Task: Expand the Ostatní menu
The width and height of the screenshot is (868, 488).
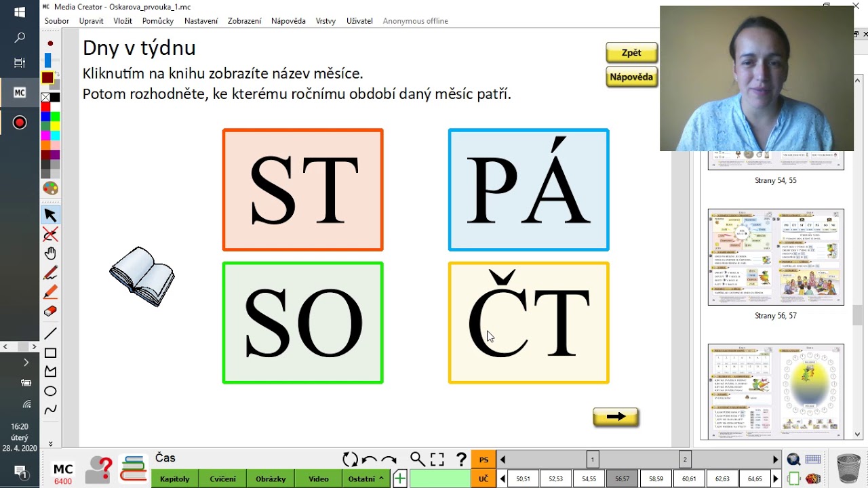Action: point(366,479)
